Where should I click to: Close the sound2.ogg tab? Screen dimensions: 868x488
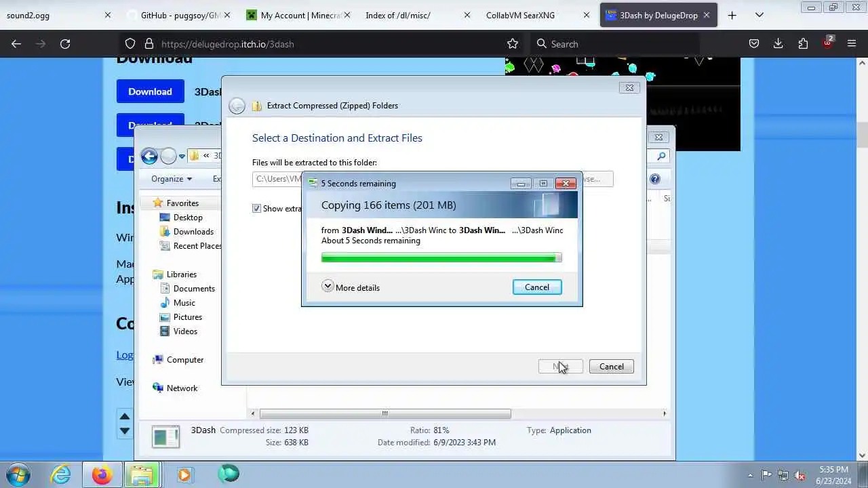point(107,15)
